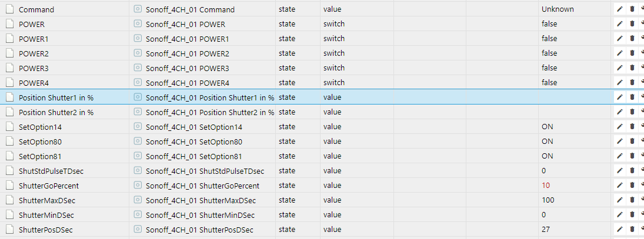This screenshot has width=644, height=239.
Task: Delete the Command object with trash icon
Action: click(x=632, y=9)
